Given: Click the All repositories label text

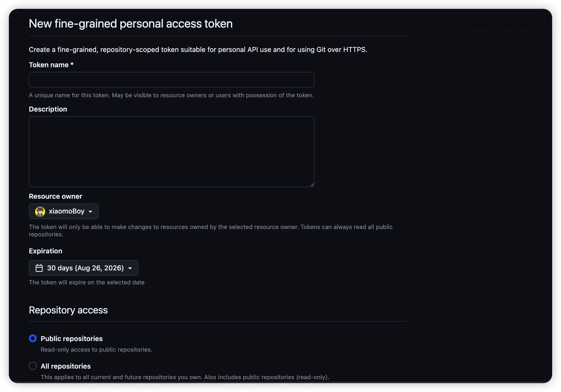Looking at the screenshot, I should point(66,366).
